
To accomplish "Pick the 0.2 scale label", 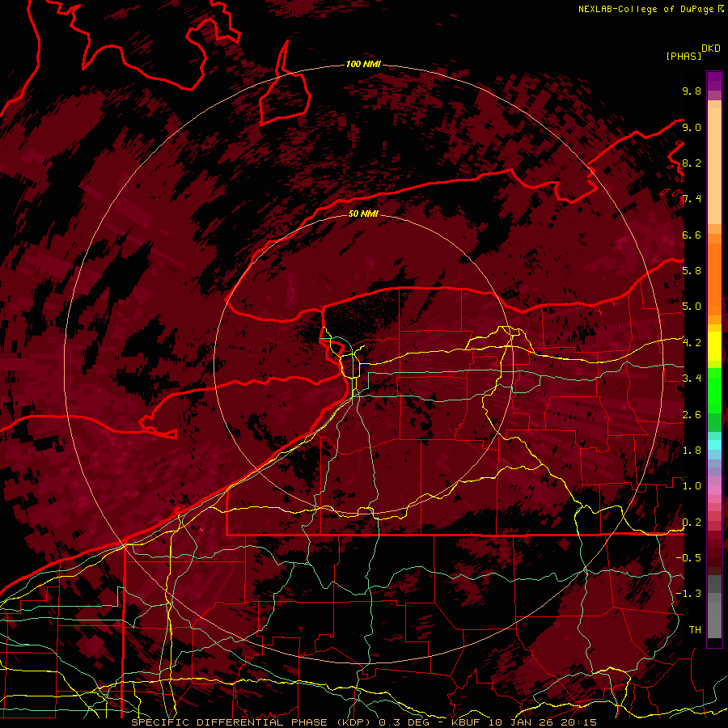I will pyautogui.click(x=692, y=523).
